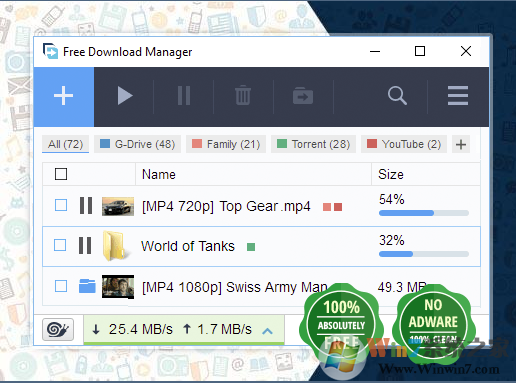Click the [MP4 720p] Top Gear.mp4 name
This screenshot has height=383, width=516.
(x=226, y=206)
